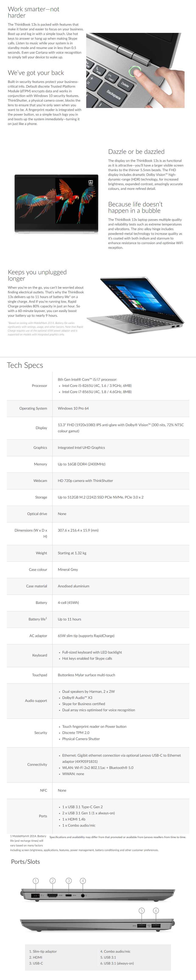Click the Battery life footnote superscript

pos(46,618)
